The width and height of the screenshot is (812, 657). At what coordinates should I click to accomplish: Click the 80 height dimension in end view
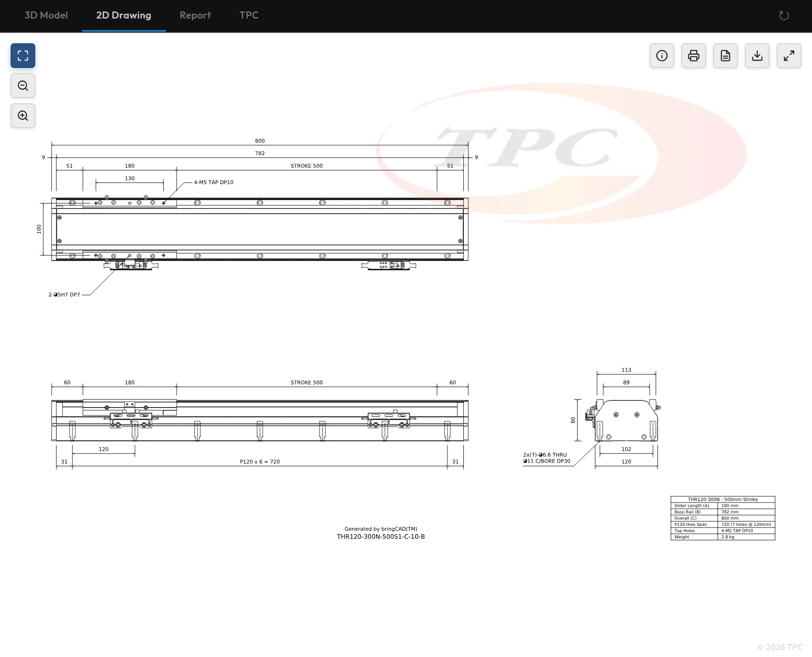pos(573,420)
